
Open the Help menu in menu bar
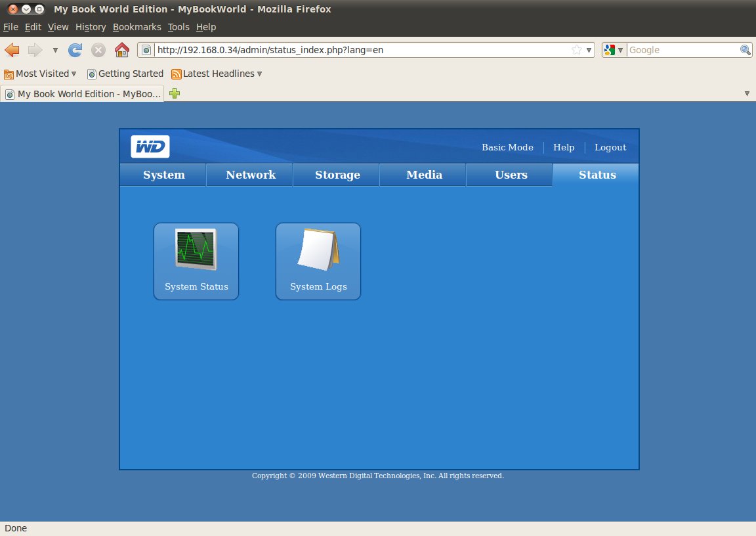[x=206, y=27]
